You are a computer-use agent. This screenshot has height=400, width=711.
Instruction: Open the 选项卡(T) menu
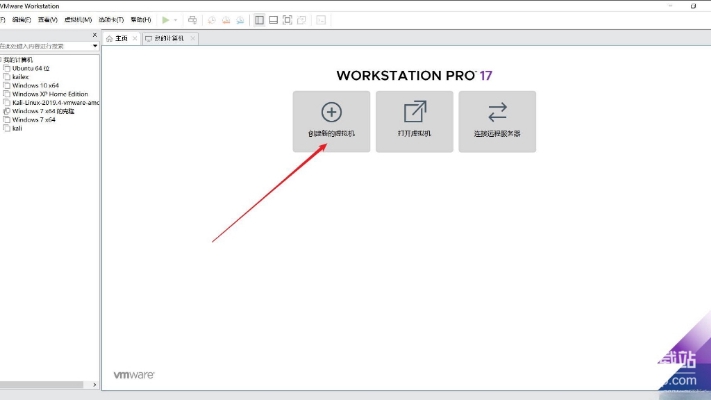click(x=111, y=20)
